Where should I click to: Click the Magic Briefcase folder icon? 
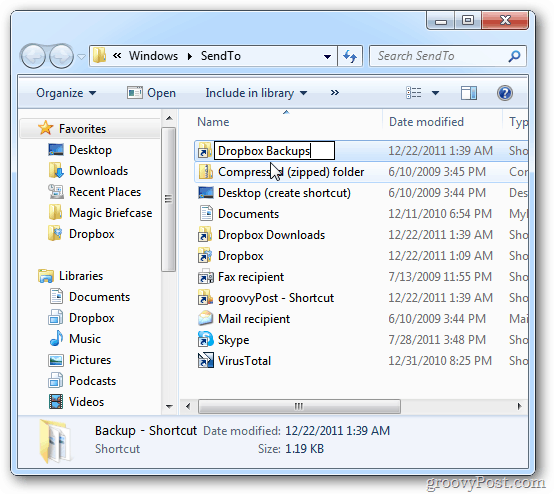(x=55, y=212)
